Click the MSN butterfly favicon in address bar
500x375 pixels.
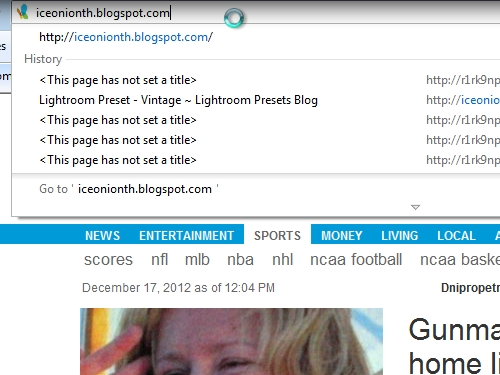pos(23,12)
